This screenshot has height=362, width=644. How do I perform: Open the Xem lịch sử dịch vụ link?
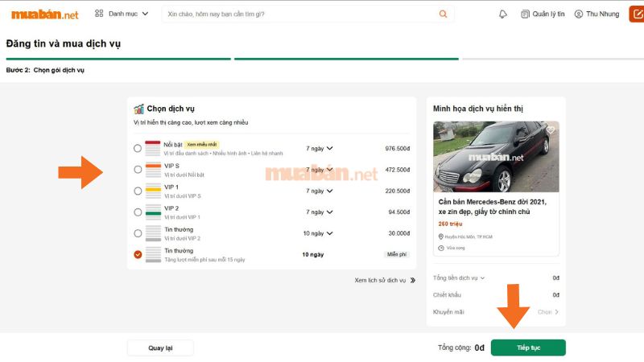pyautogui.click(x=385, y=280)
